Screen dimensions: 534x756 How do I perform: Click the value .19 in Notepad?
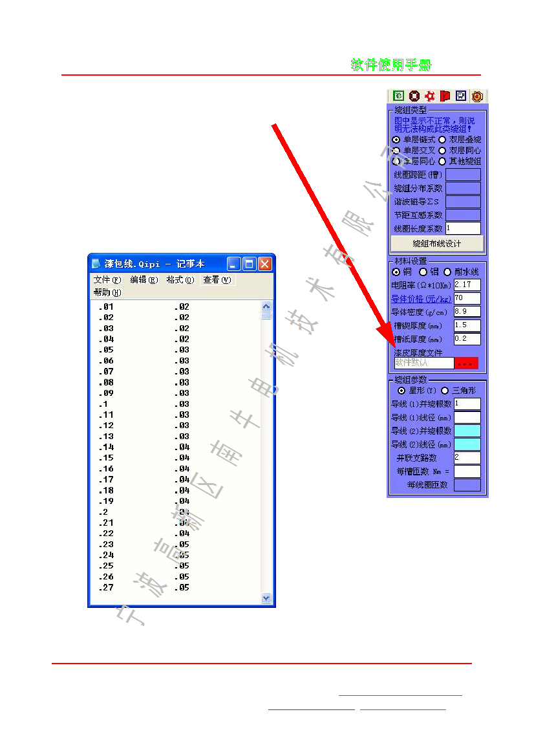pos(106,501)
